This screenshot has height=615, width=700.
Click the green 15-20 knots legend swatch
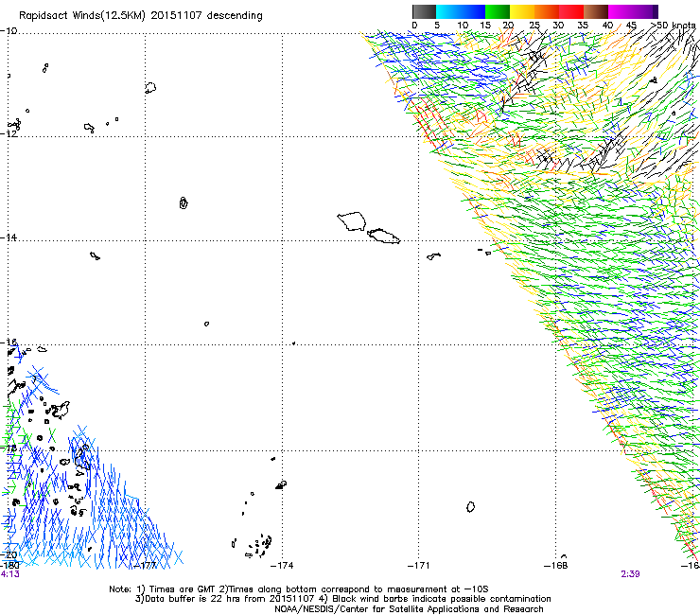[x=498, y=11]
